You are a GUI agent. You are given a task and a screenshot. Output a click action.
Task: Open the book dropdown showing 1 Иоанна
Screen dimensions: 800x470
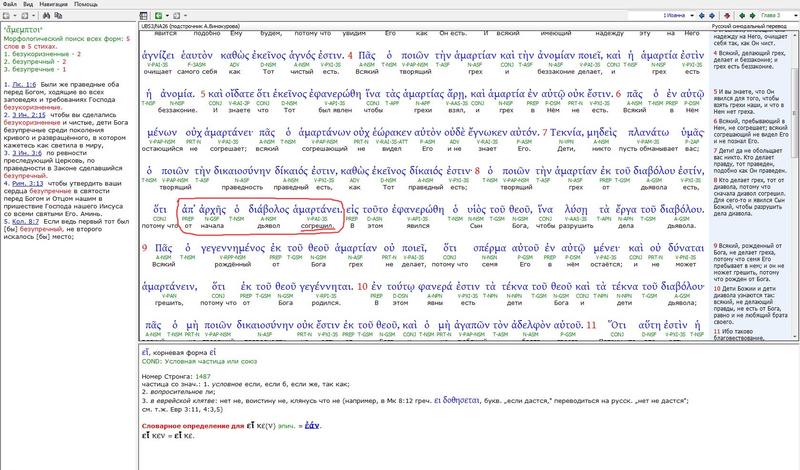692,16
